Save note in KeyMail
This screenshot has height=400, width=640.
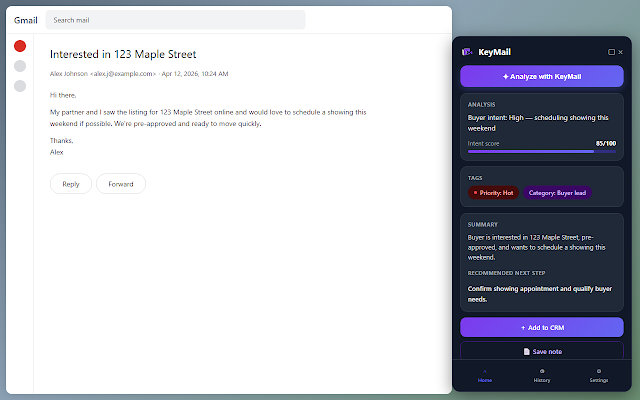[x=542, y=351]
